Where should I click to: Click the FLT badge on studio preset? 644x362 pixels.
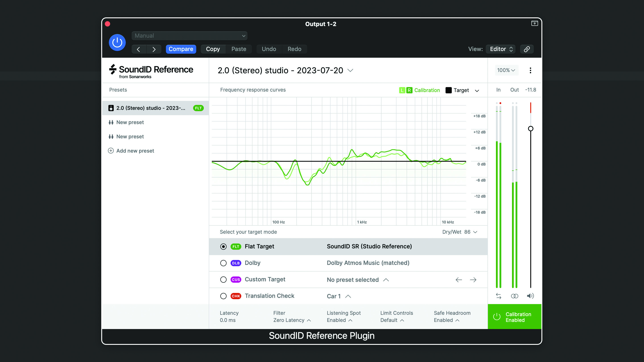coord(198,108)
